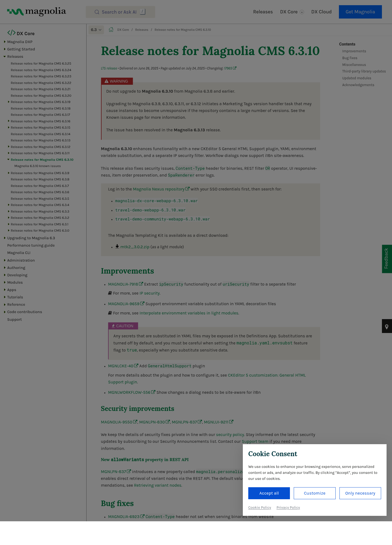The image size is (392, 545).
Task: Open CKEditor 5 customization General HTML Support link
Action: coord(207,379)
